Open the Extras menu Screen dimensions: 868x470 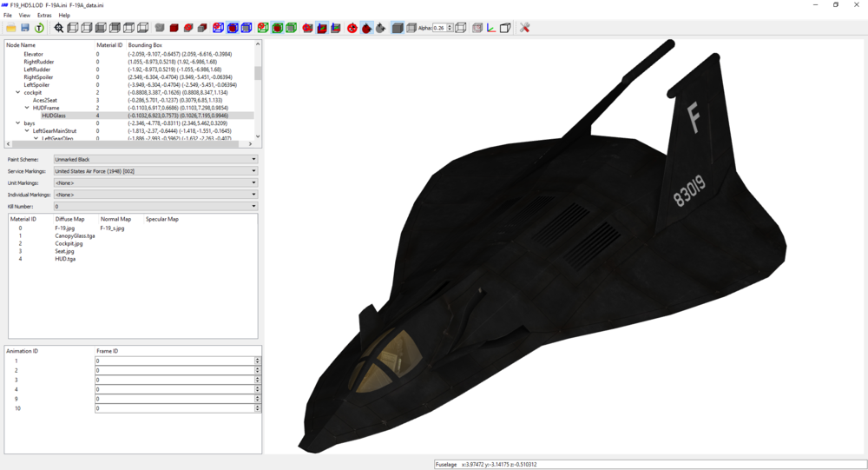[44, 16]
